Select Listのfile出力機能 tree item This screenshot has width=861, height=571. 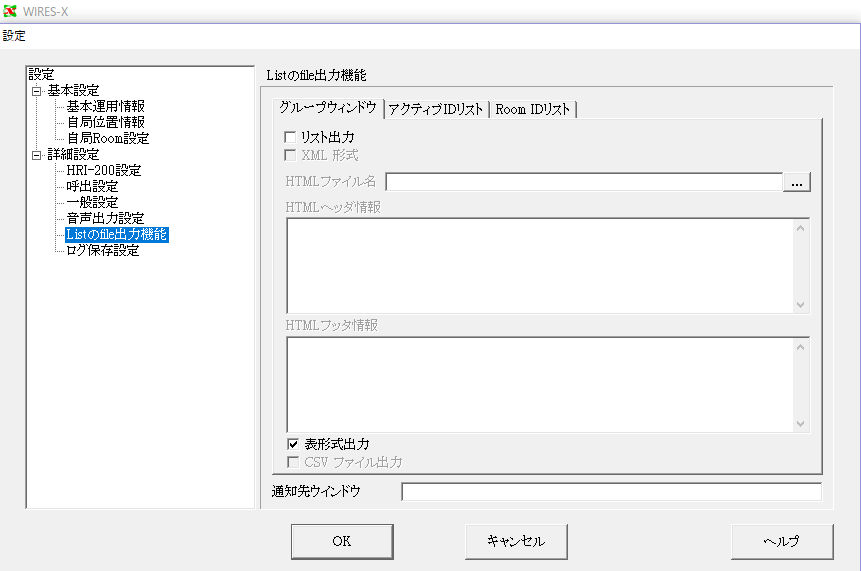tap(116, 234)
